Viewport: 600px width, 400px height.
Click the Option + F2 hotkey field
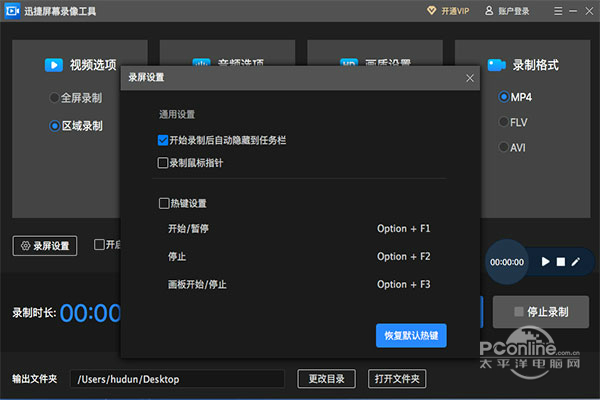[403, 256]
